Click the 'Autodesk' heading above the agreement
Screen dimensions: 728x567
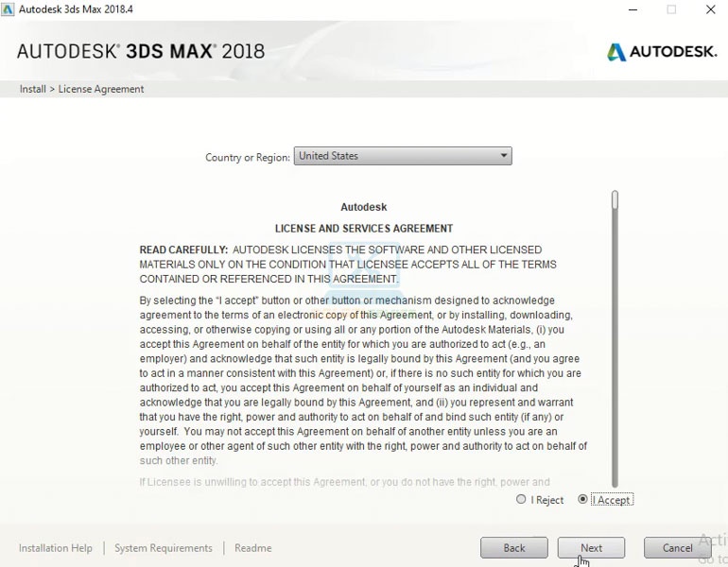[364, 207]
